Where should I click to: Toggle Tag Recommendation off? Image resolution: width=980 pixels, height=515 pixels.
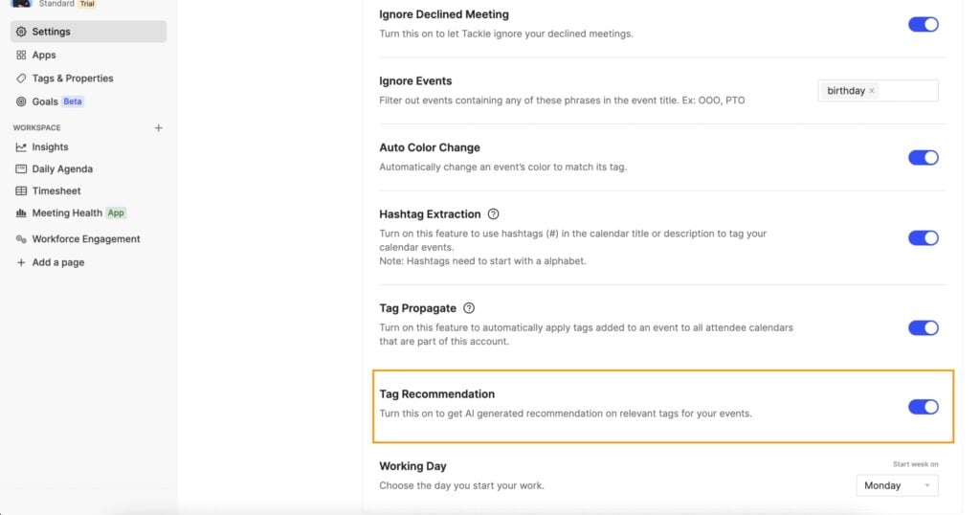[x=924, y=407]
